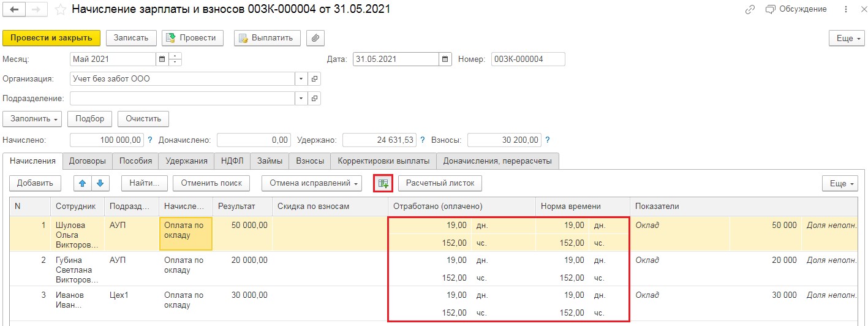The image size is (868, 326).
Task: Open calendar picker for Дата field
Action: (x=445, y=59)
